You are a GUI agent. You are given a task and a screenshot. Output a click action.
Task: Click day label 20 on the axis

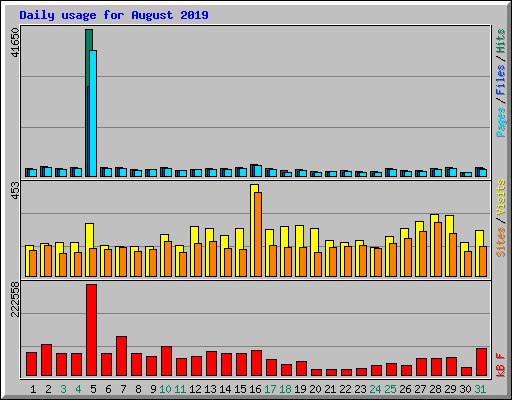[x=315, y=389]
